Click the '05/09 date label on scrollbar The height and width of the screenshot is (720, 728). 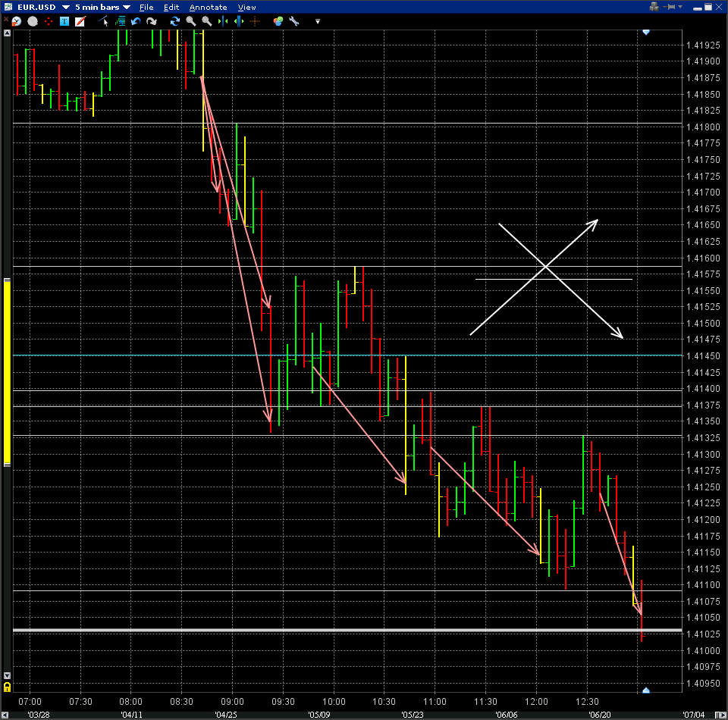tap(319, 715)
